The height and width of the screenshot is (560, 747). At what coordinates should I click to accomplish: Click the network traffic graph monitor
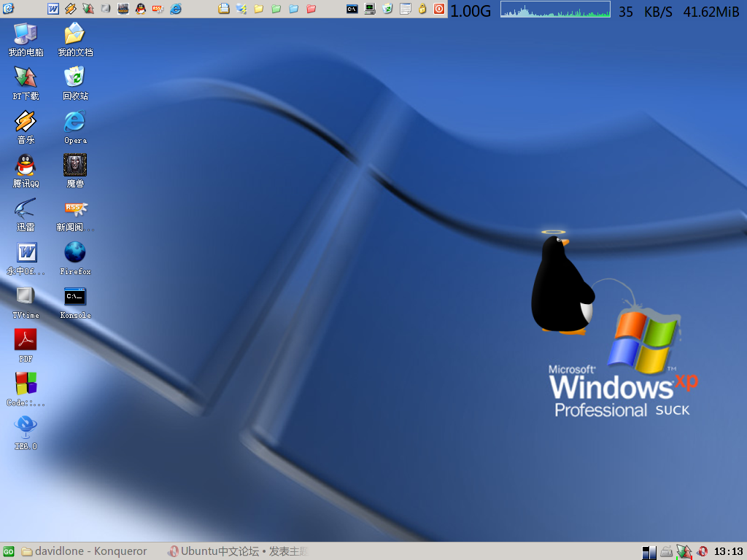(555, 9)
